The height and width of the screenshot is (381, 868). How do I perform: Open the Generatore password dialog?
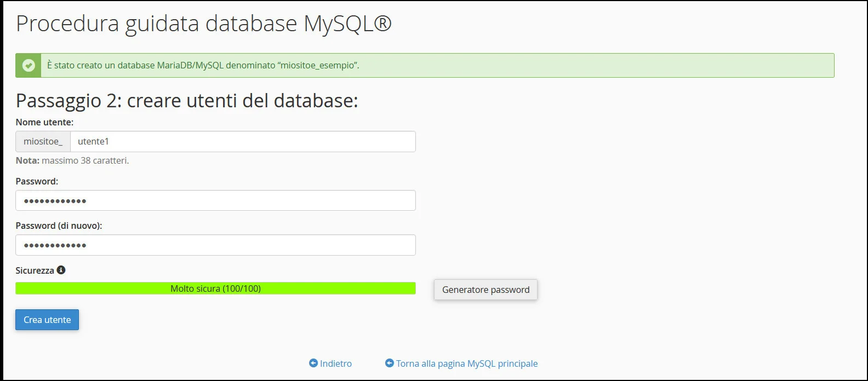485,290
